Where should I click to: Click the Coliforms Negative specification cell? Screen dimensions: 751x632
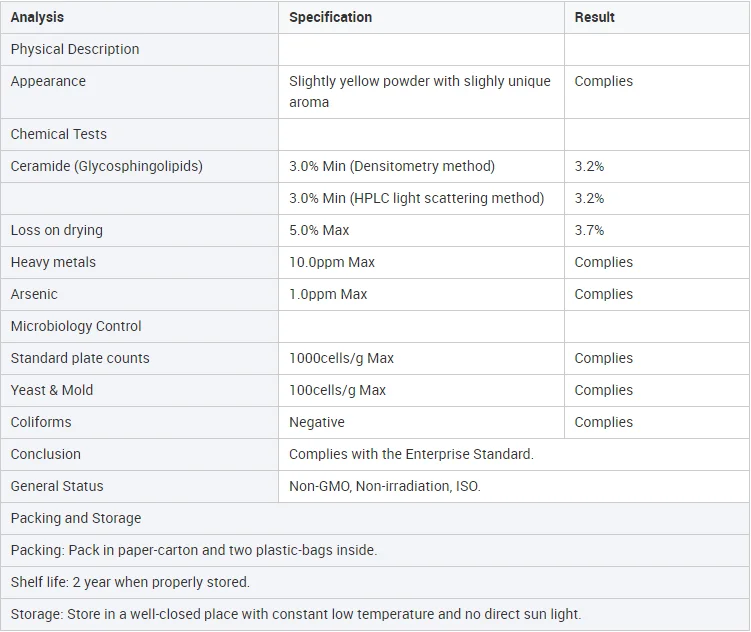click(x=317, y=422)
